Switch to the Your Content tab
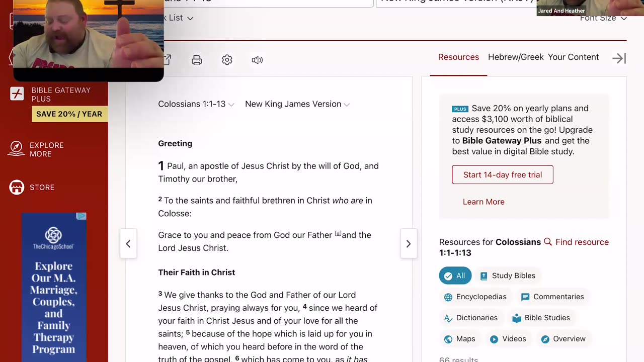The image size is (644, 362). [x=573, y=57]
